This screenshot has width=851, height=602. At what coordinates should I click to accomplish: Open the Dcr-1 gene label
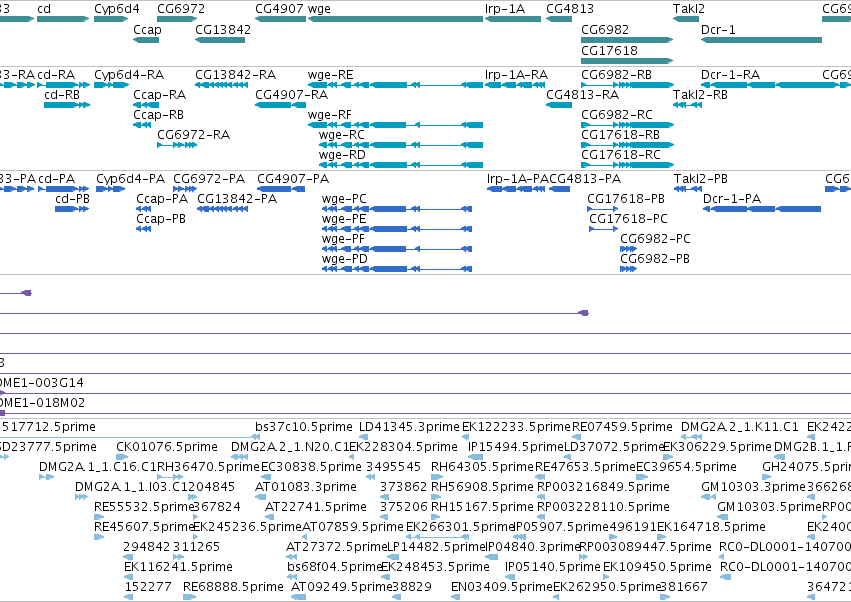tap(718, 29)
